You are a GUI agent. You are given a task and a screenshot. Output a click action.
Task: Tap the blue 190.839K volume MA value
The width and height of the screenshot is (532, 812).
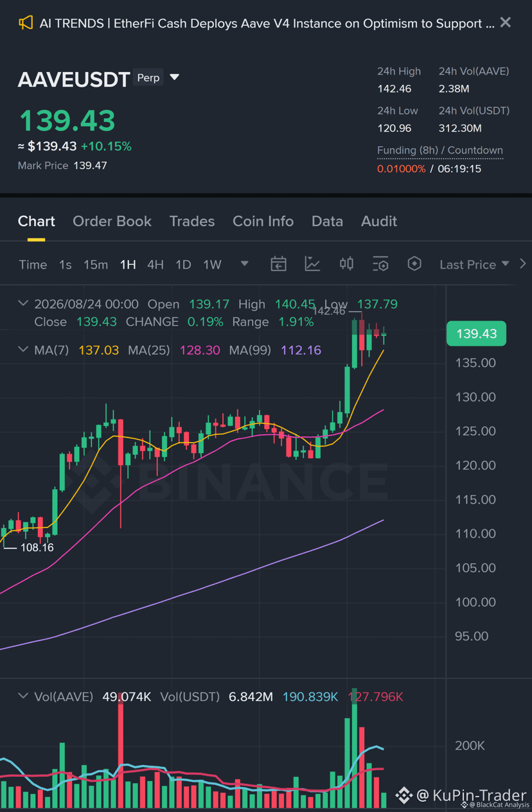coord(310,696)
